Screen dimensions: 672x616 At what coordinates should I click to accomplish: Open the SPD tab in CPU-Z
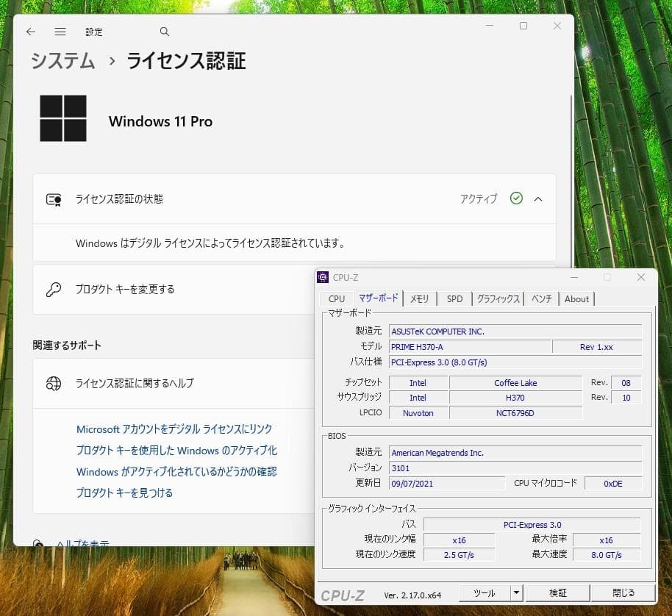point(454,299)
